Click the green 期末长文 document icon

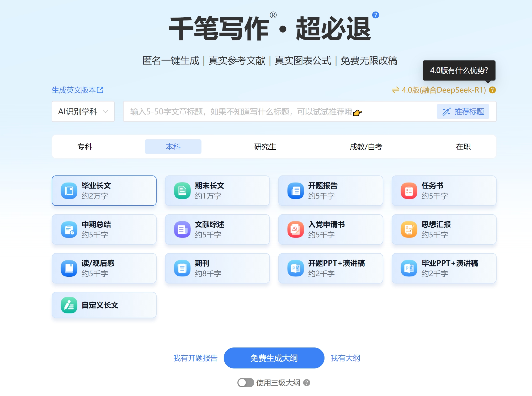182,191
